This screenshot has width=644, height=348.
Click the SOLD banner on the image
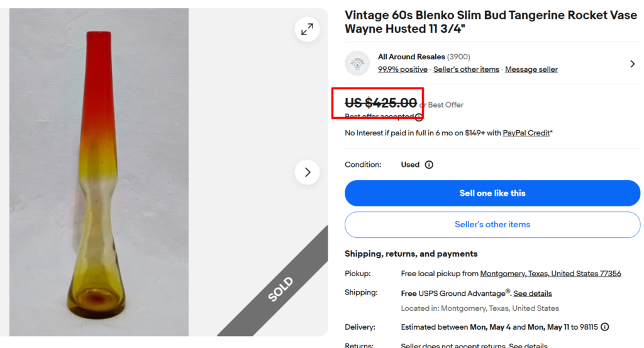[x=281, y=289]
